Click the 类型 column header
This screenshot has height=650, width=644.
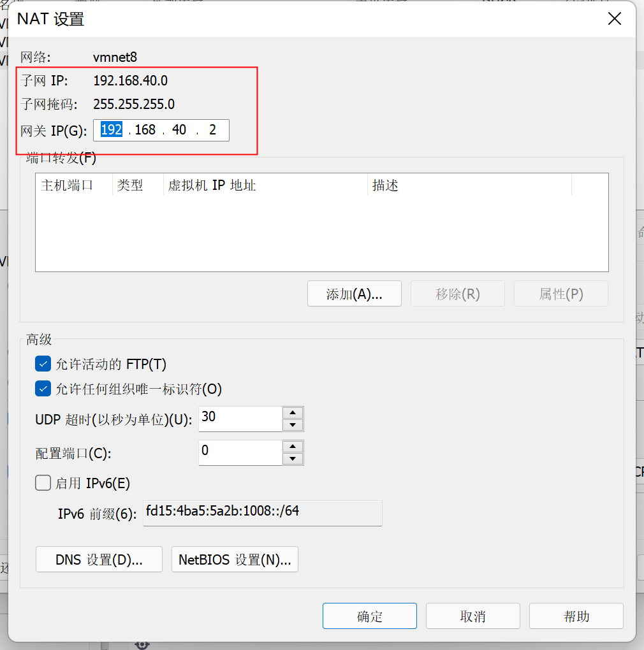pyautogui.click(x=138, y=185)
